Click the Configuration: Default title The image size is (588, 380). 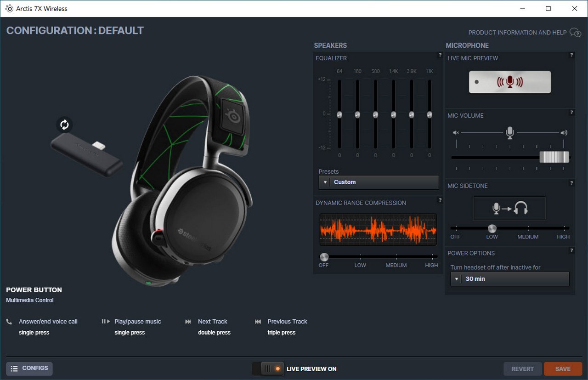pos(75,31)
